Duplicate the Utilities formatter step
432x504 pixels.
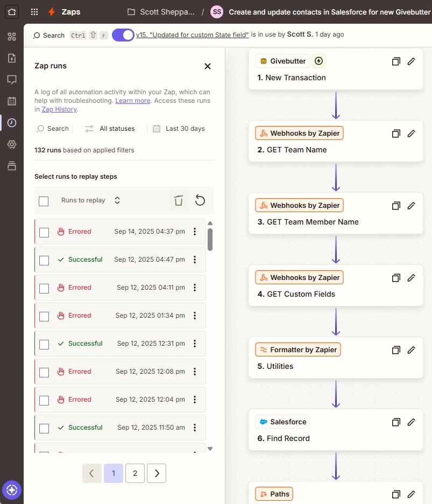click(x=396, y=350)
